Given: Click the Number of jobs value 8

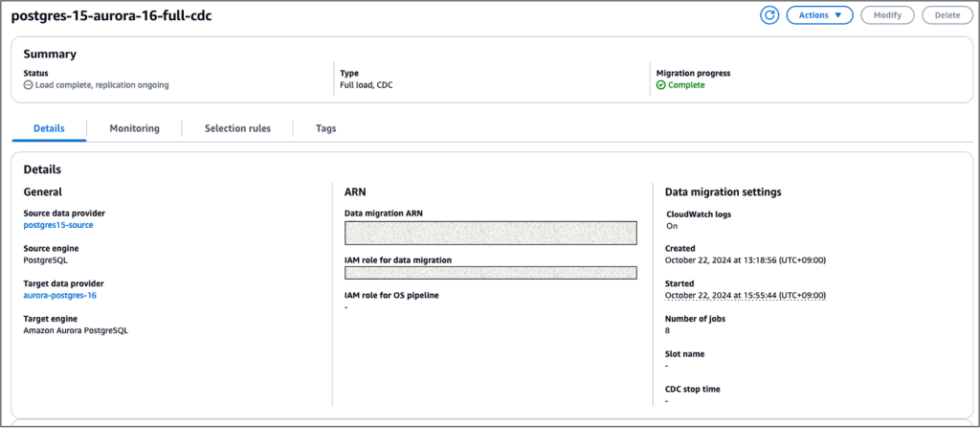Looking at the screenshot, I should click(667, 330).
